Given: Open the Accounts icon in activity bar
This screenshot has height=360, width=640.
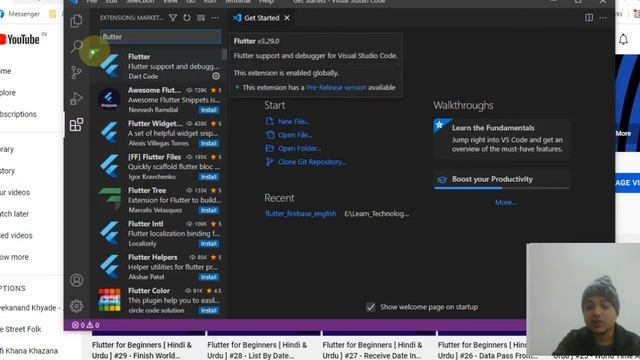Looking at the screenshot, I should click(76, 280).
